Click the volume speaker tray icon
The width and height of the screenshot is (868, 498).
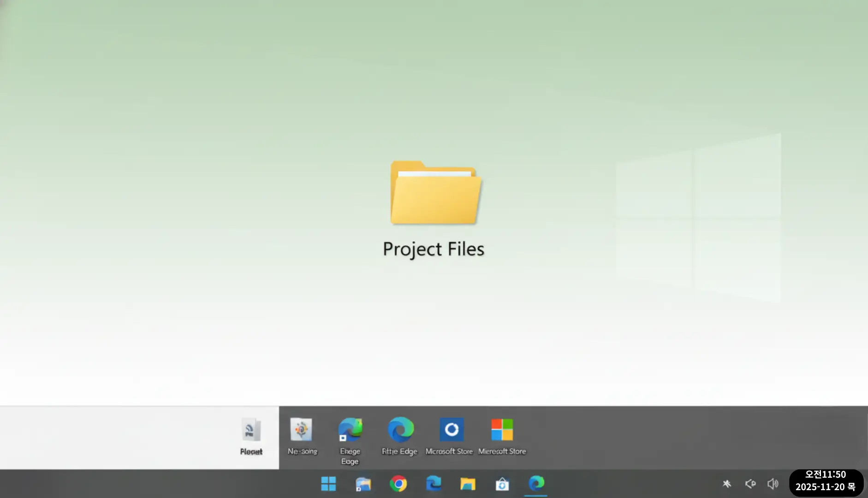pyautogui.click(x=773, y=484)
